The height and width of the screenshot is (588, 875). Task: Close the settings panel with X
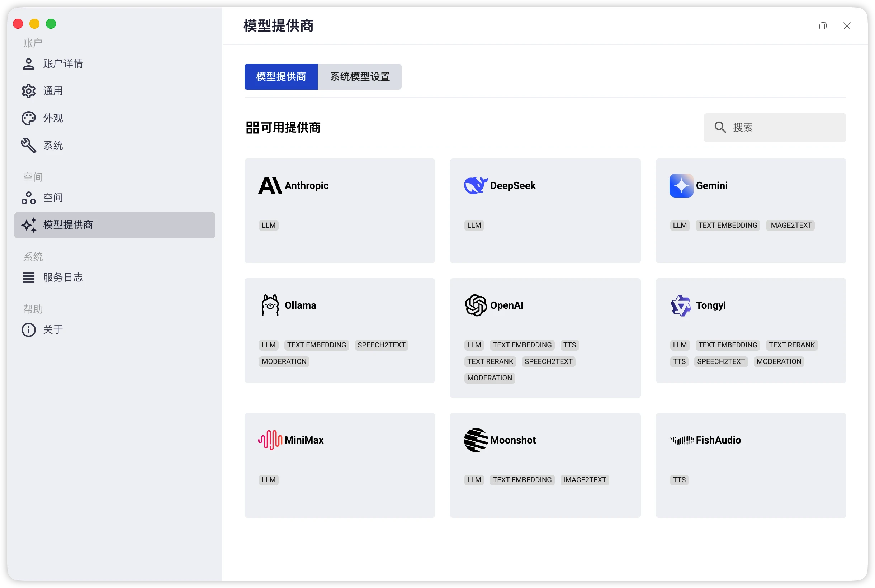click(847, 26)
